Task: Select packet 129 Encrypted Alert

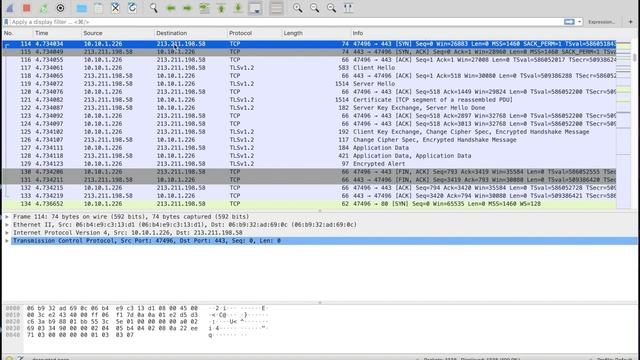Action: pos(309,164)
